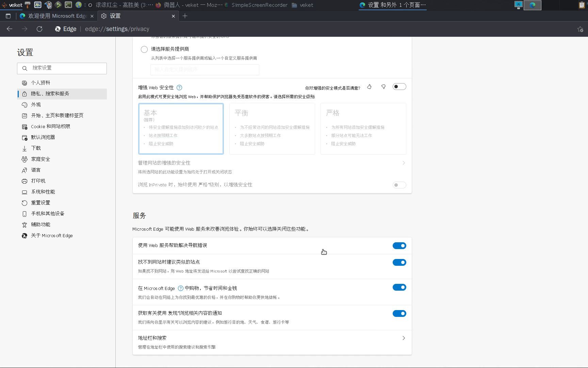
Task: Open the 打印机 printer settings
Action: point(37,181)
